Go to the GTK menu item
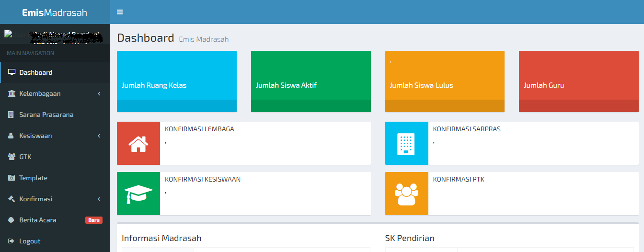The image size is (644, 252). (55, 157)
